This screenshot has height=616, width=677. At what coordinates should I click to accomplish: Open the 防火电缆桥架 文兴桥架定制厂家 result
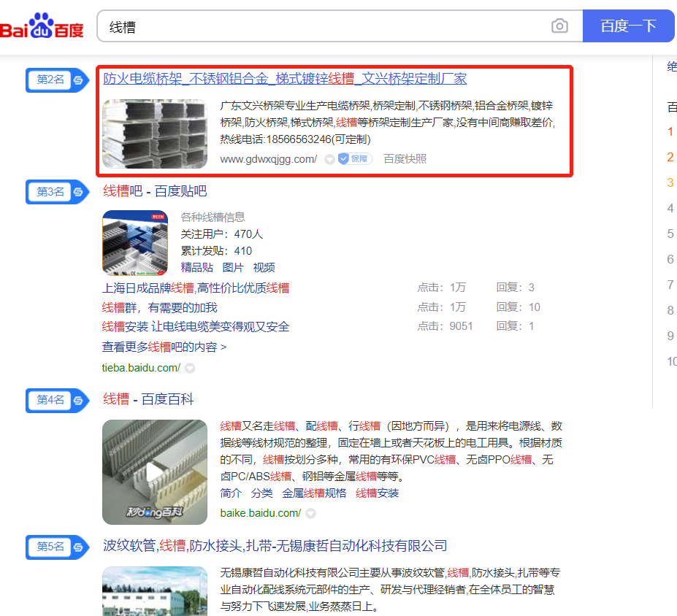coord(285,79)
